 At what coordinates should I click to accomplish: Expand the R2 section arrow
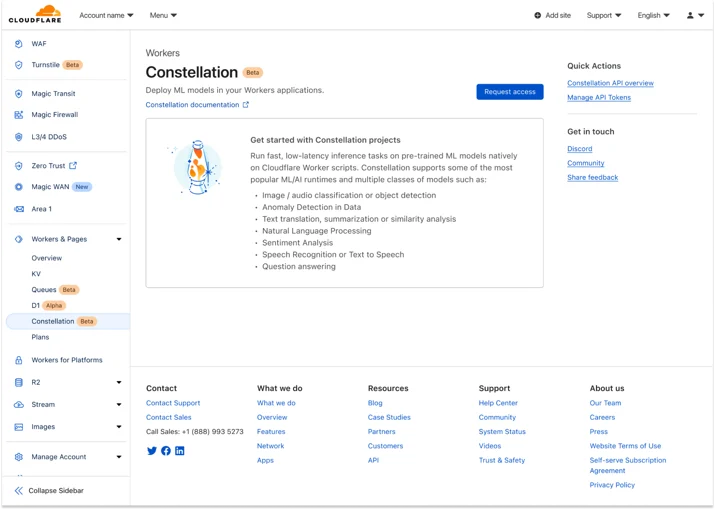119,382
